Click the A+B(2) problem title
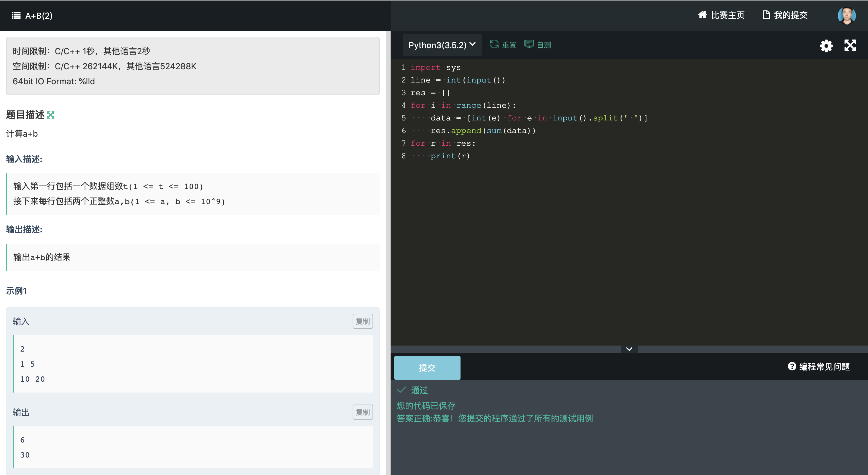The width and height of the screenshot is (868, 475). (39, 15)
